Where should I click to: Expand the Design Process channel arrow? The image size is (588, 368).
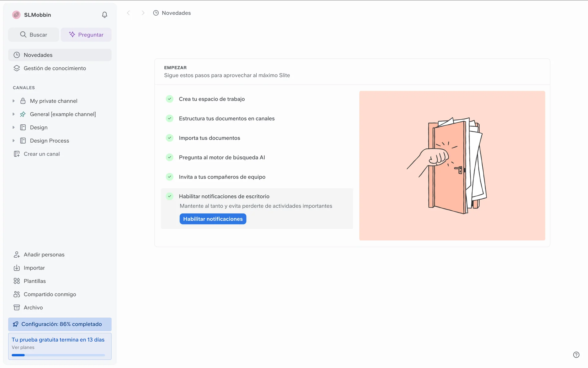coord(13,141)
